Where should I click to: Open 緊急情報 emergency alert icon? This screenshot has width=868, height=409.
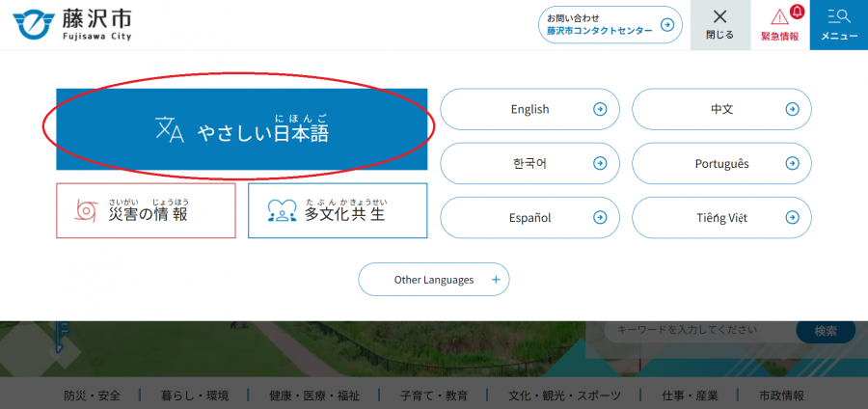click(780, 25)
